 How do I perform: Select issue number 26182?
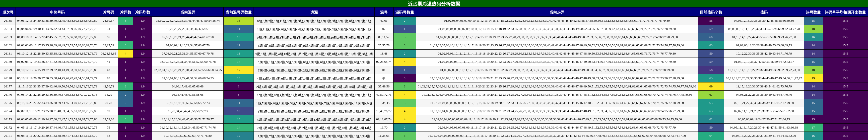[x=8, y=45]
